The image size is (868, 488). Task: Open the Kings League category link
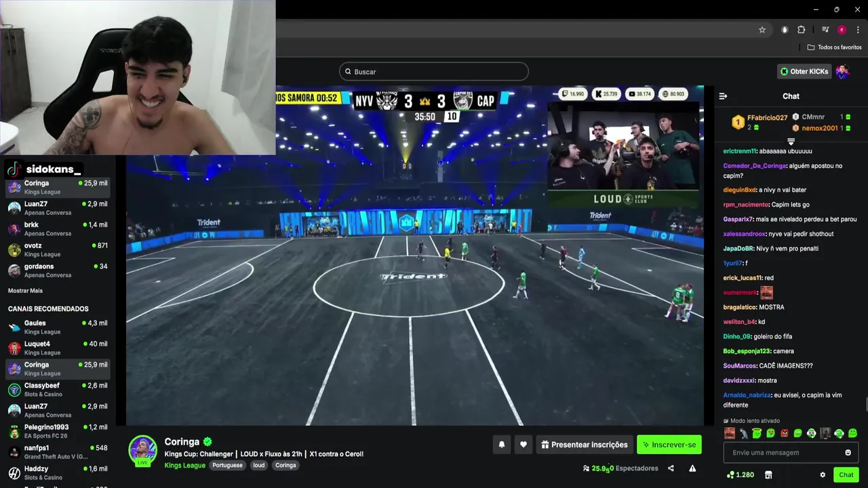[184, 466]
